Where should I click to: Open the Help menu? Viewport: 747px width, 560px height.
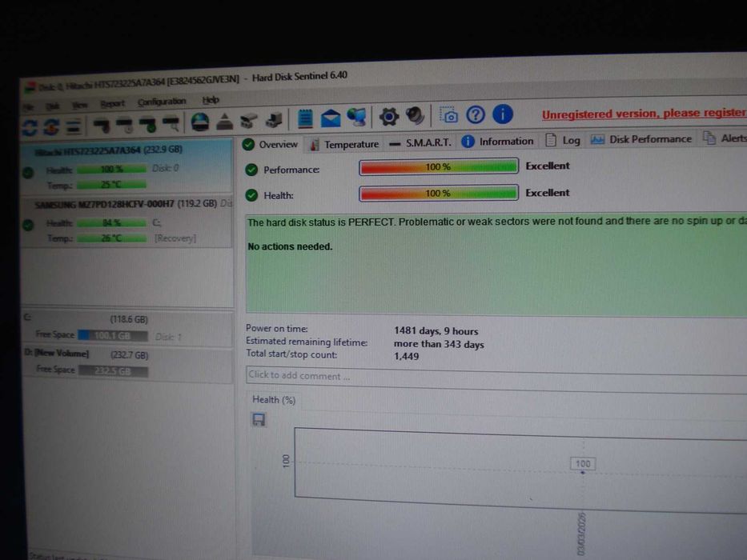click(x=211, y=100)
